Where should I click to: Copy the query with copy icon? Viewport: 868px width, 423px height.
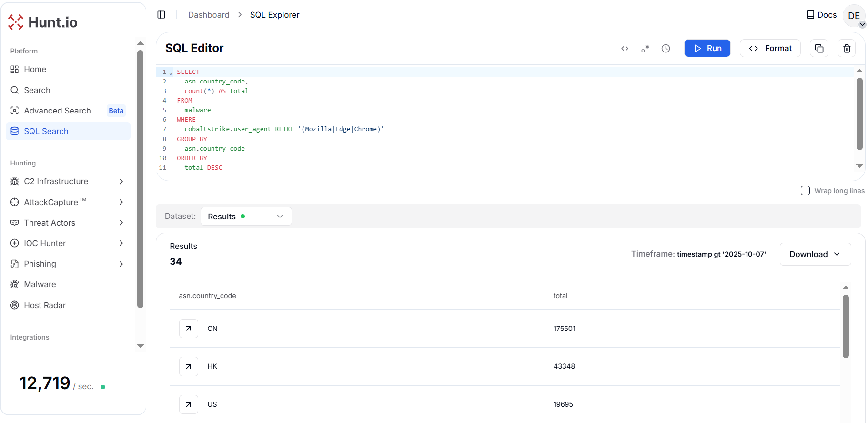click(819, 48)
